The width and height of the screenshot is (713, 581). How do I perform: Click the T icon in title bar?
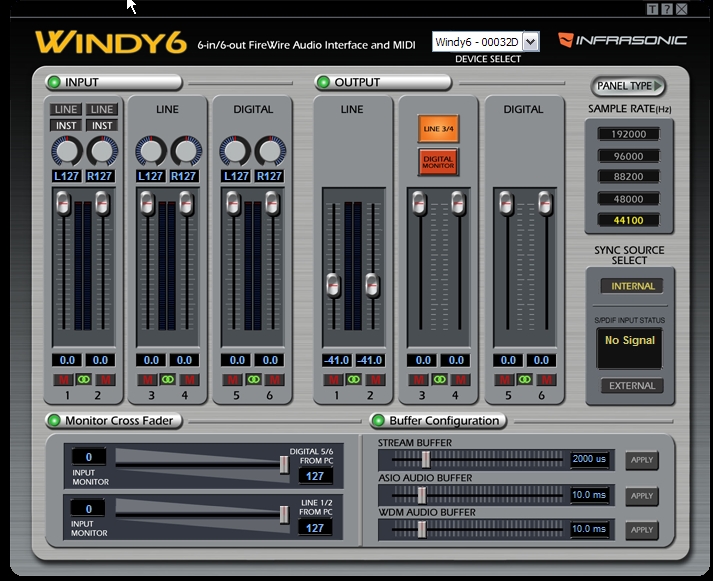pos(653,9)
